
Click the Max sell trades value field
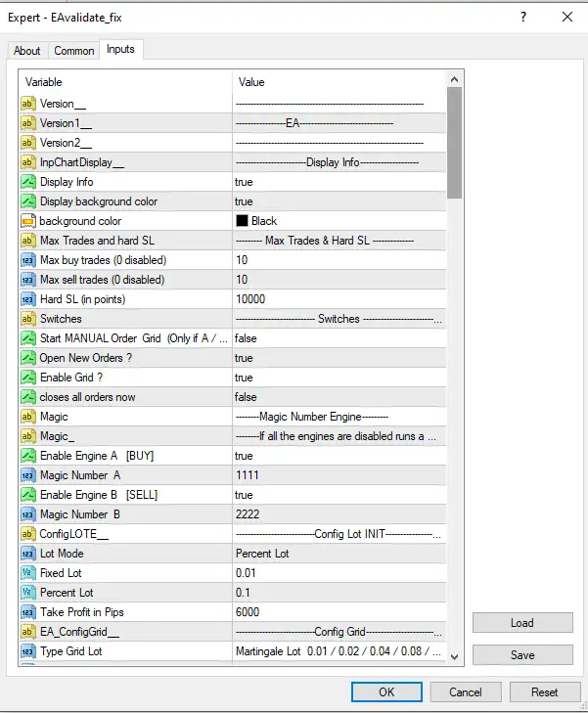click(x=338, y=280)
